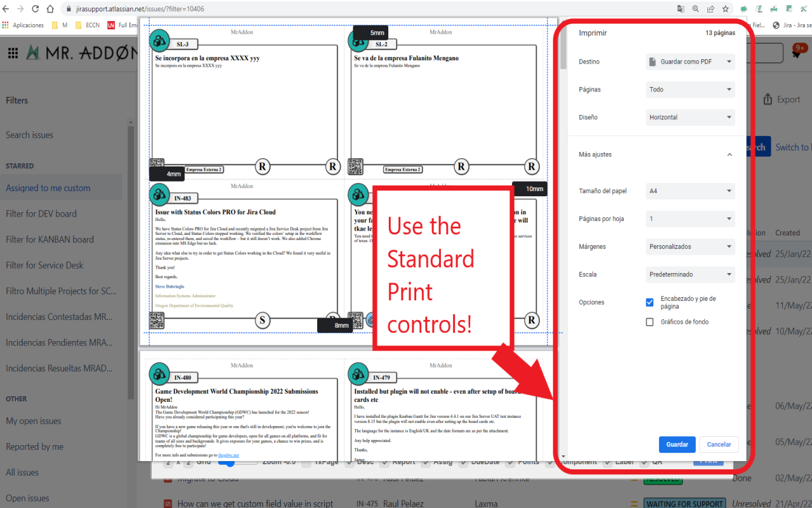Click the issue type icon for IN-475 row
The image size is (812, 508).
pyautogui.click(x=168, y=504)
